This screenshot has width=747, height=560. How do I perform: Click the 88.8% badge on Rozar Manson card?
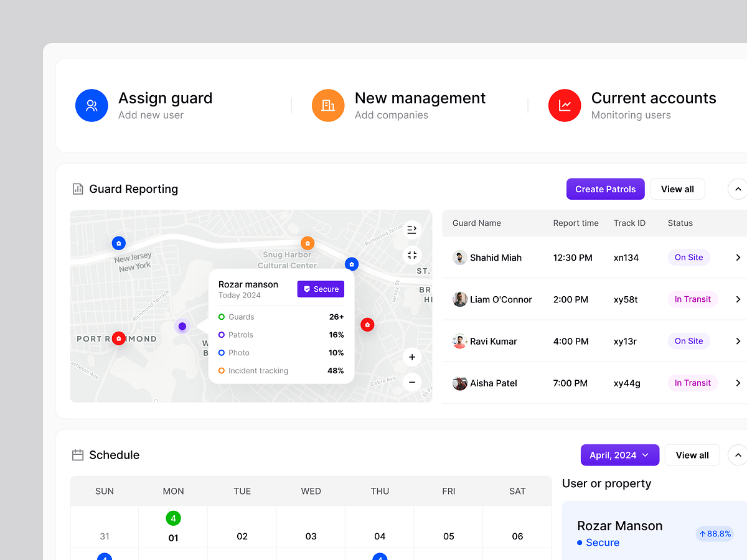[715, 534]
